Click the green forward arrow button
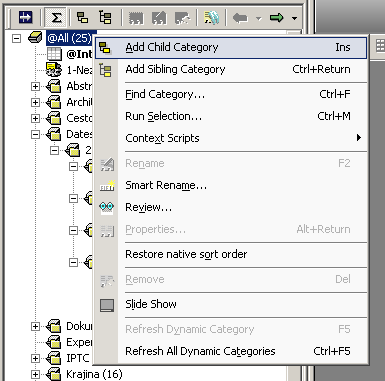385x381 pixels. click(x=276, y=17)
